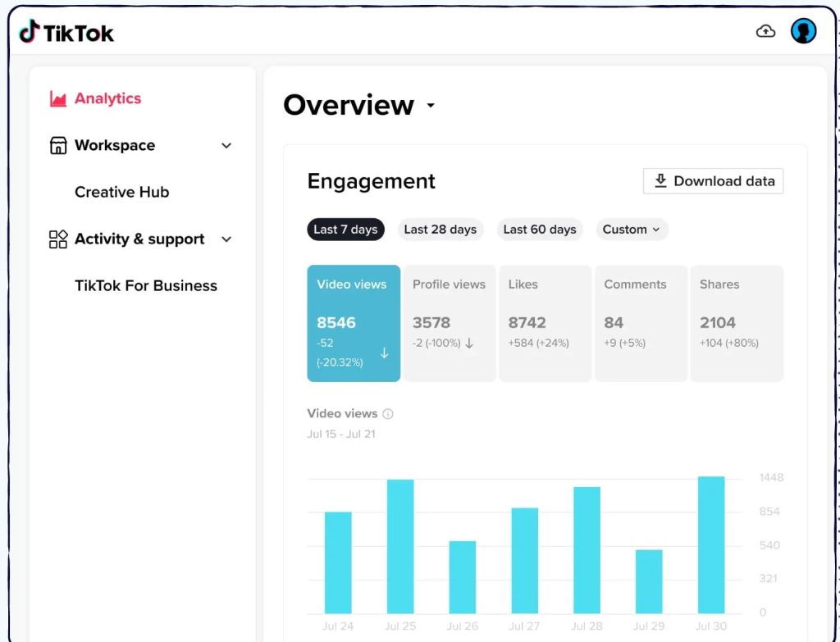The height and width of the screenshot is (642, 840).
Task: Open the Custom date range dropdown
Action: pyautogui.click(x=632, y=230)
